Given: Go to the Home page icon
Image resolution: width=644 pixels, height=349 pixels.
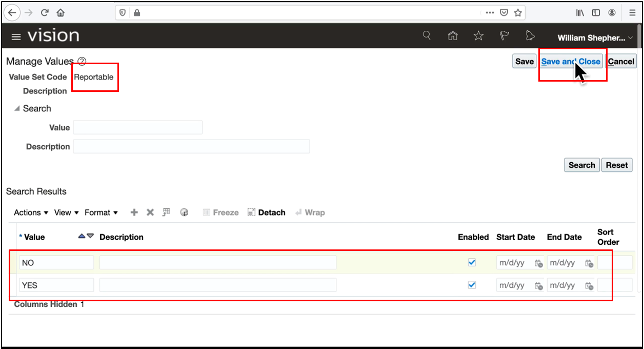Looking at the screenshot, I should pyautogui.click(x=453, y=35).
